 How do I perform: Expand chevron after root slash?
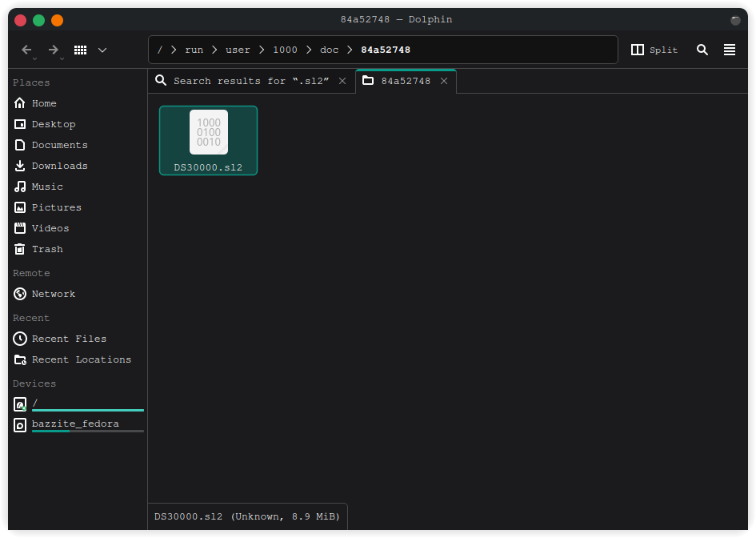tap(174, 50)
